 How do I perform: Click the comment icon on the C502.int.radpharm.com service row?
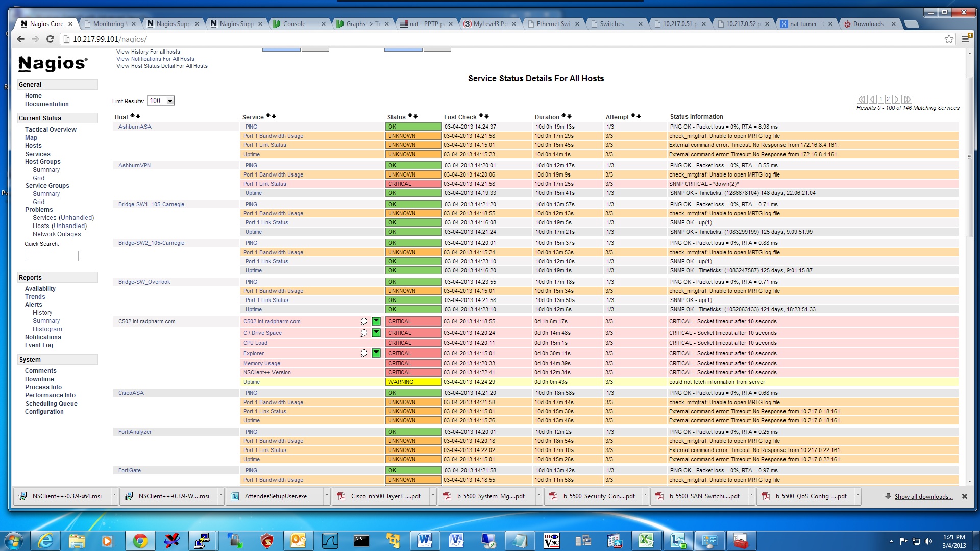tap(364, 321)
